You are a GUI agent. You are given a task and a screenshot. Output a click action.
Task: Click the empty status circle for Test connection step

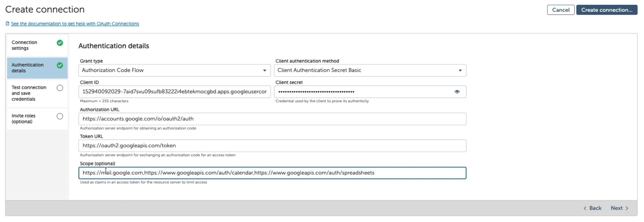pos(60,88)
